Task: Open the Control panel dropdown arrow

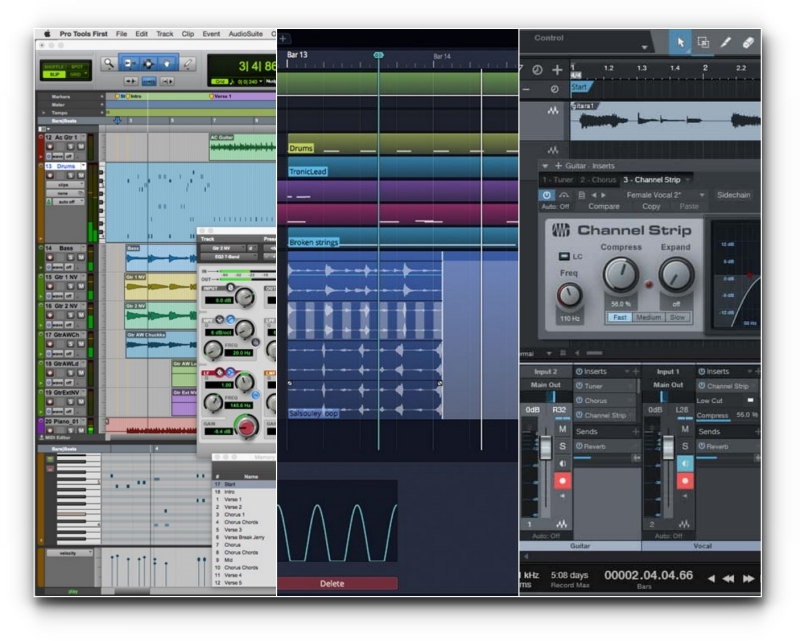Action: point(644,46)
